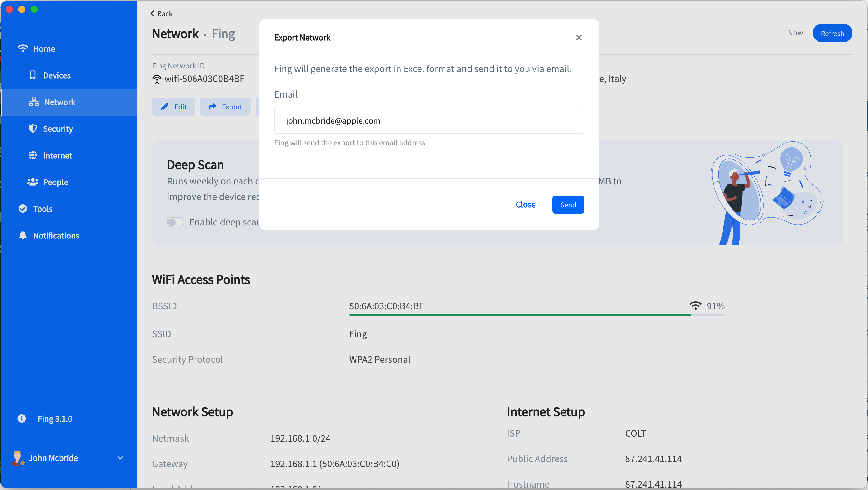Click the Fing version info icon
This screenshot has height=490, width=868.
[x=22, y=419]
